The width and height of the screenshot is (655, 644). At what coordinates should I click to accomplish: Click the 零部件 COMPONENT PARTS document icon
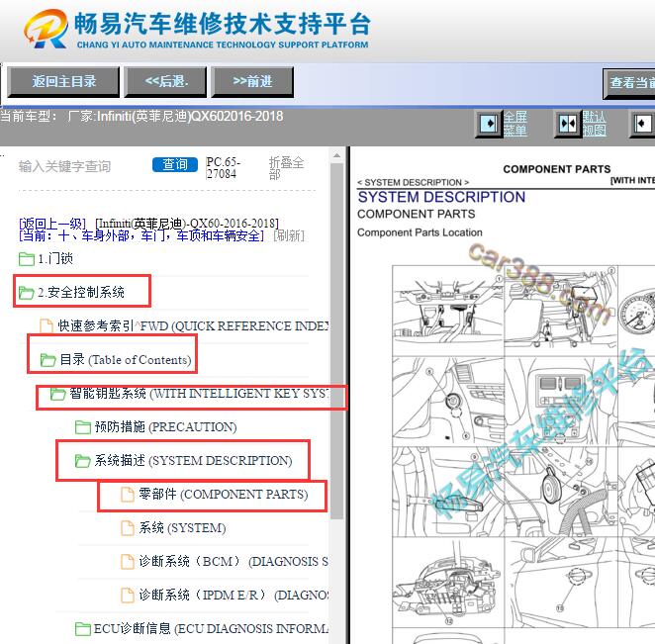pyautogui.click(x=128, y=495)
